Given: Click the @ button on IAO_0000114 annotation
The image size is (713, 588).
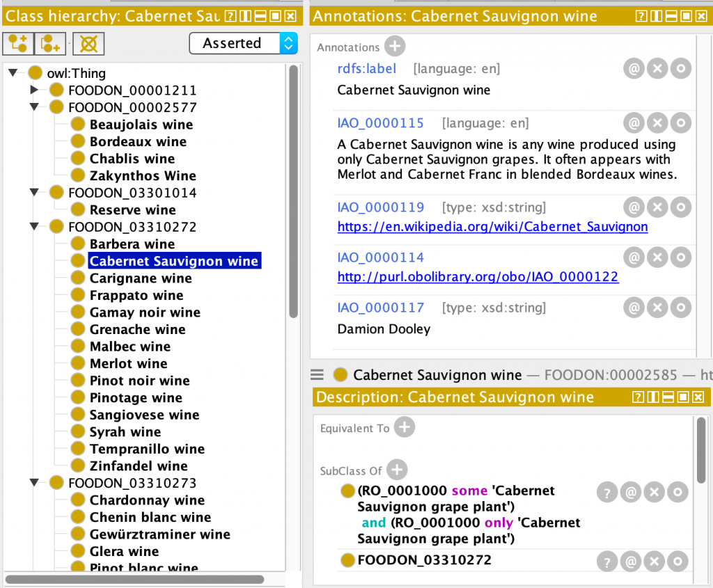Looking at the screenshot, I should 634,257.
